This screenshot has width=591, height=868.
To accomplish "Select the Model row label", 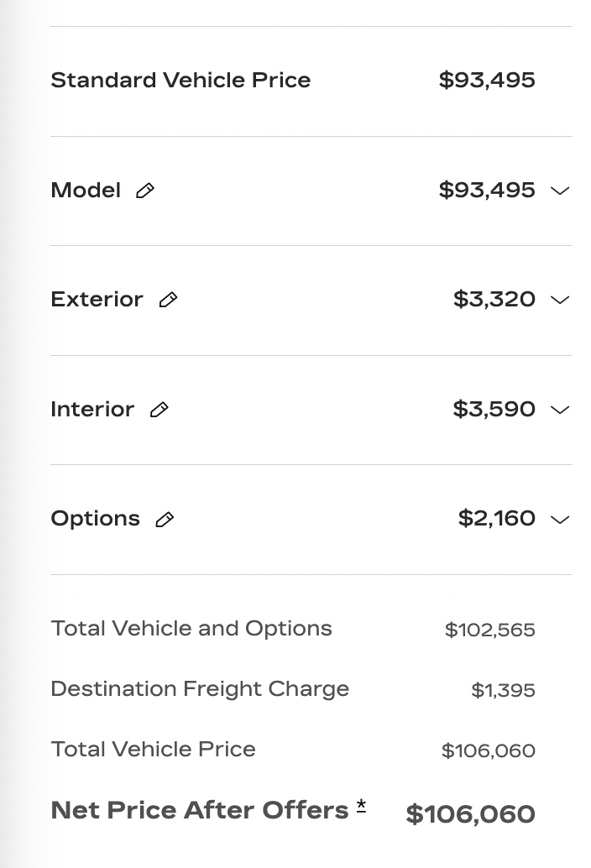I will pyautogui.click(x=86, y=190).
